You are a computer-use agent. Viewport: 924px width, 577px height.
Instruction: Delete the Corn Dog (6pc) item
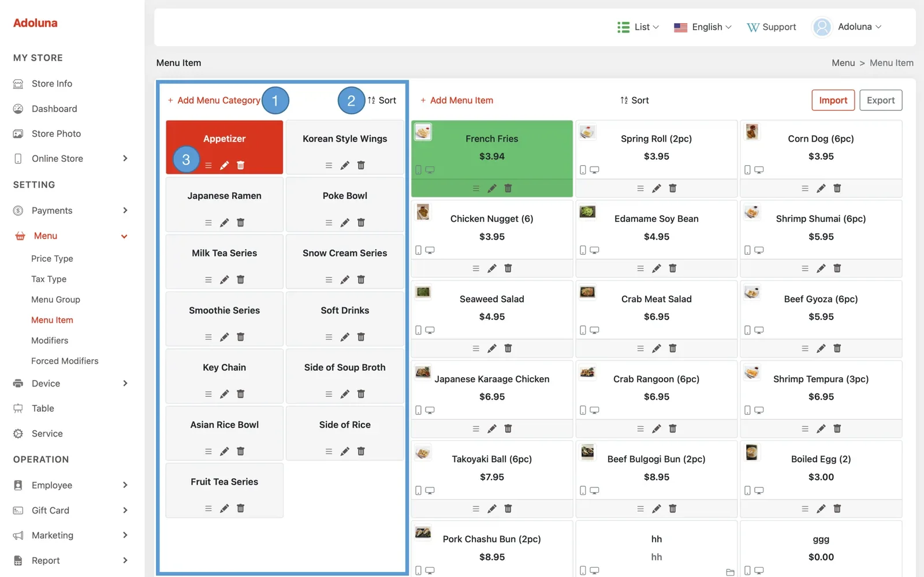coord(837,189)
